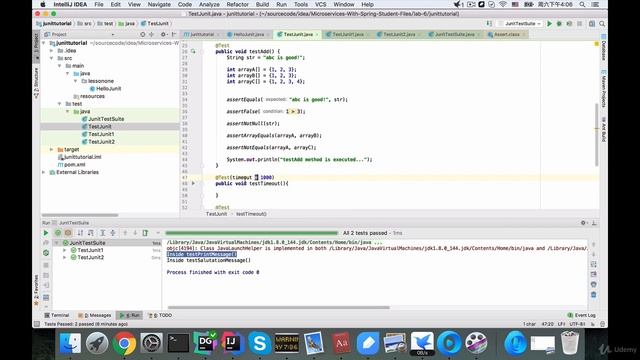
Task: Open the JunitTestSuite run configuration dropdown
Action: (x=520, y=24)
